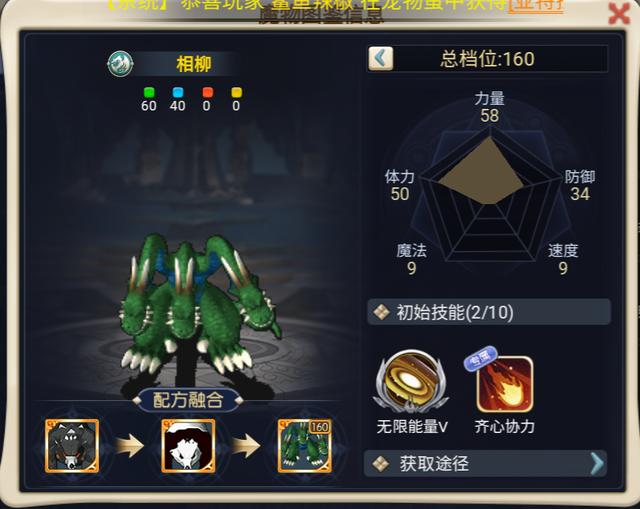Screen dimensions: 640x509
Task: Select the white silhouette recipe pet icon
Action: click(188, 445)
